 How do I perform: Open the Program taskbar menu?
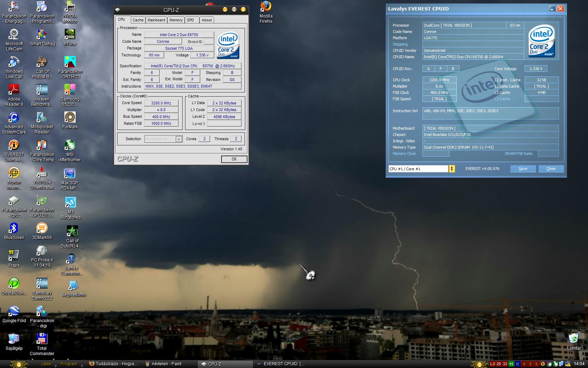tap(69, 364)
